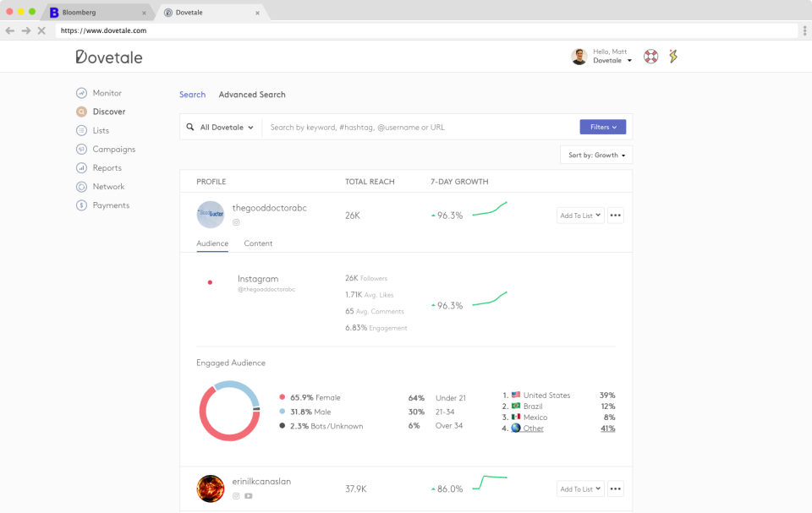Open the Payments dollar icon
Viewport: 812px width, 513px height.
tap(81, 205)
